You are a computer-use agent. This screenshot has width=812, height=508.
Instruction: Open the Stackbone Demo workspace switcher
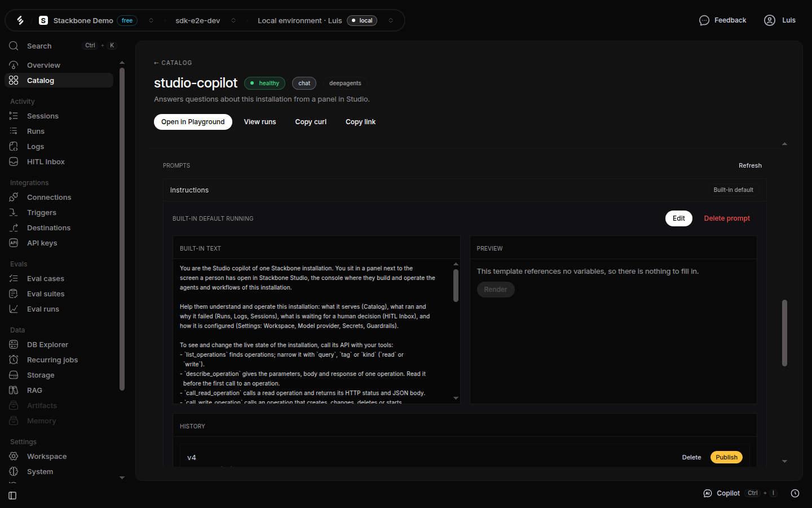coord(151,20)
